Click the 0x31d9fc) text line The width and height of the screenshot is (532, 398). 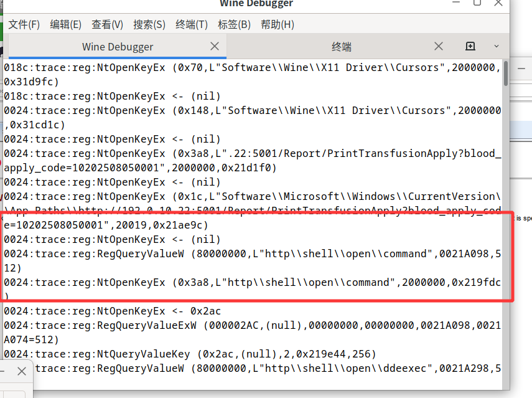pos(31,82)
